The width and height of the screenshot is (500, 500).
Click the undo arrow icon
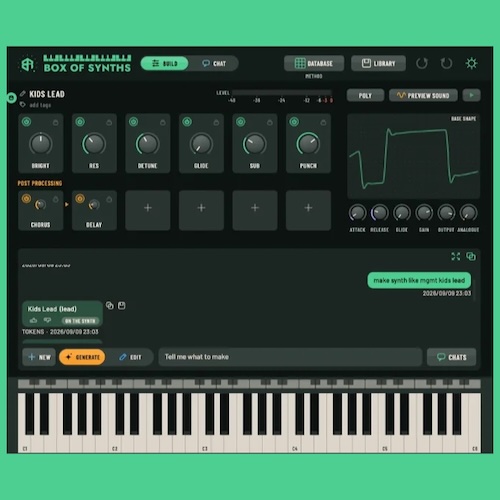[422, 63]
